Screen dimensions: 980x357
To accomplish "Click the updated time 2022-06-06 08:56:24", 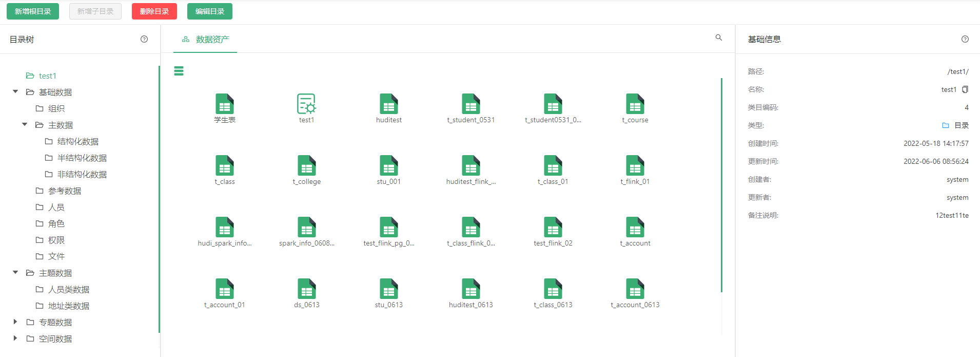I will point(936,161).
